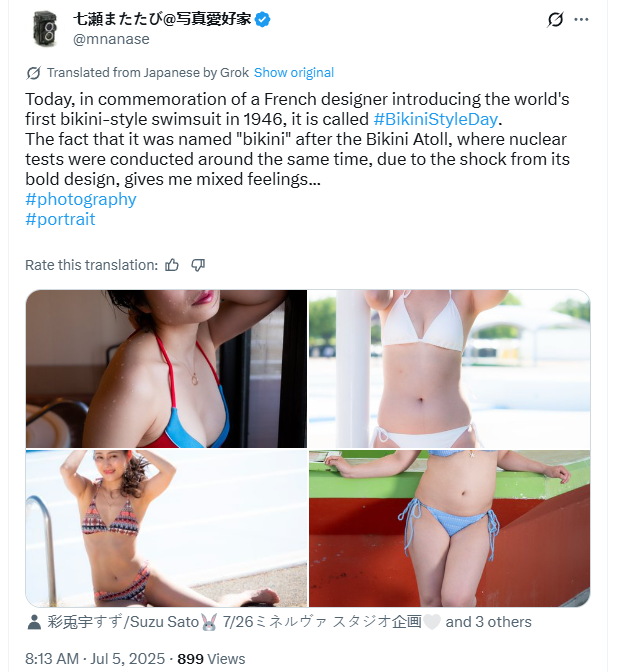Click the tagged people person icon
628x672 pixels.
tap(34, 622)
